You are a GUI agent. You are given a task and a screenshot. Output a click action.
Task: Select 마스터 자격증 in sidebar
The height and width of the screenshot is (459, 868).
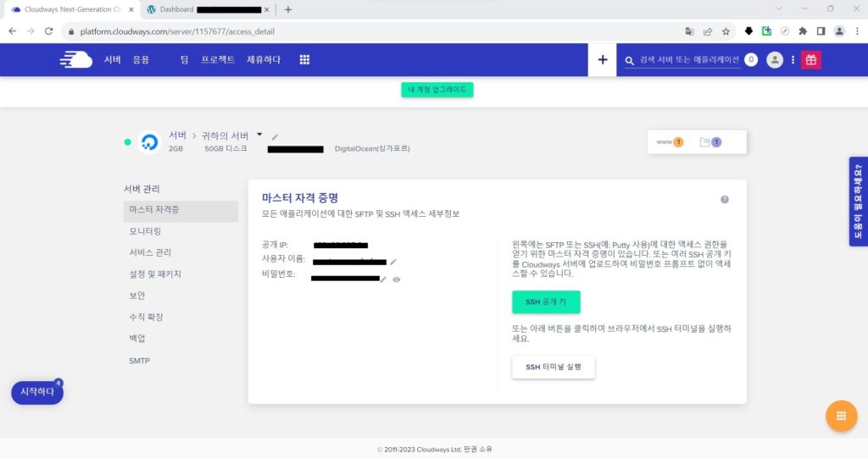(x=181, y=211)
